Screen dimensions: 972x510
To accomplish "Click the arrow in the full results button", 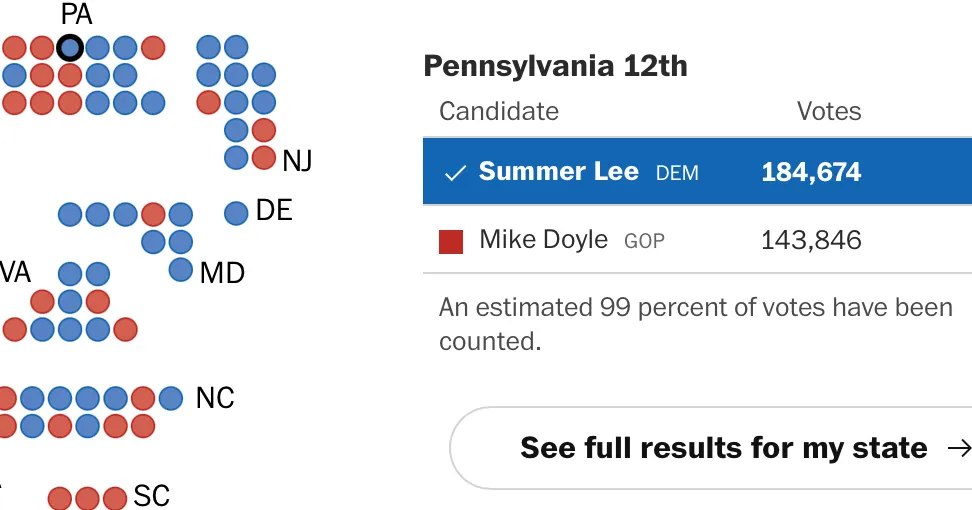I will tap(960, 448).
